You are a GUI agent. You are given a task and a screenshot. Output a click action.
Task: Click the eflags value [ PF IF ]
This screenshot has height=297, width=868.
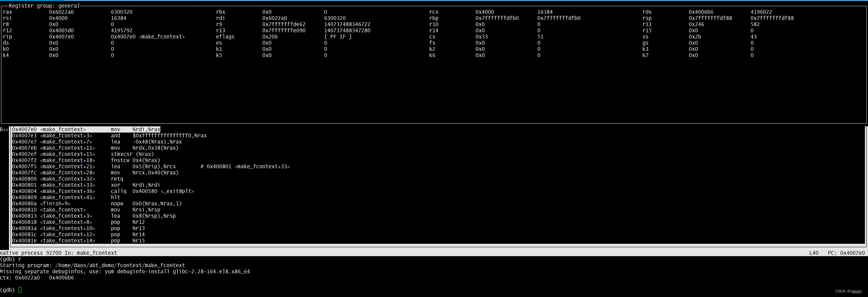338,37
